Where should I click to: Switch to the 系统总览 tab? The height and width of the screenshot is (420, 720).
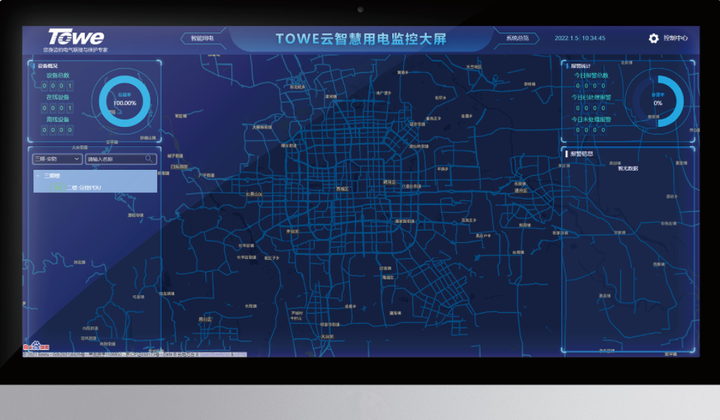point(518,38)
